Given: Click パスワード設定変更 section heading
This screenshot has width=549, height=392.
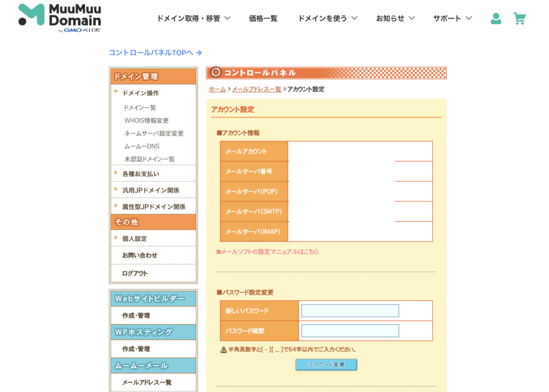Looking at the screenshot, I should point(245,292).
